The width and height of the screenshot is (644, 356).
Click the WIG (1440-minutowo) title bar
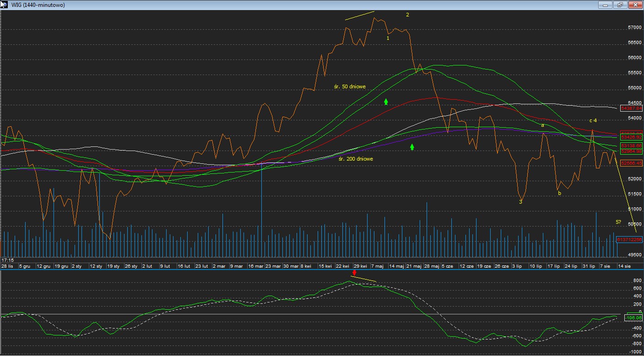[x=275, y=5]
